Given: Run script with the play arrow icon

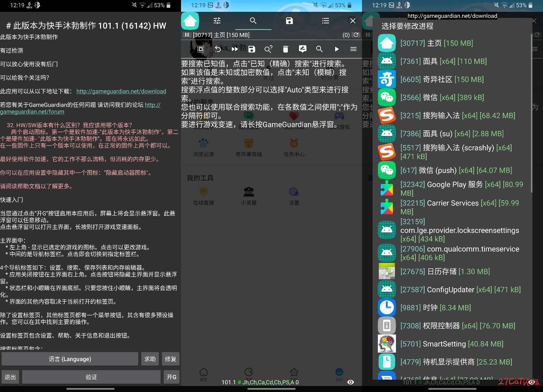Looking at the screenshot, I should tap(337, 49).
